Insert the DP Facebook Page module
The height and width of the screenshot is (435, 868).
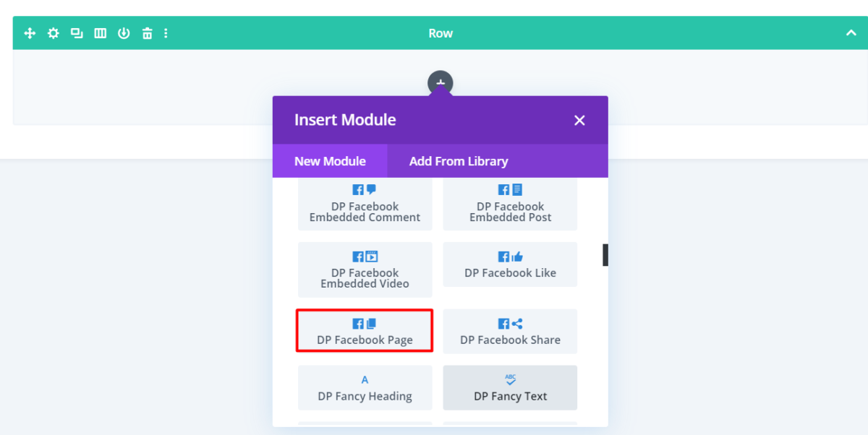coord(365,331)
